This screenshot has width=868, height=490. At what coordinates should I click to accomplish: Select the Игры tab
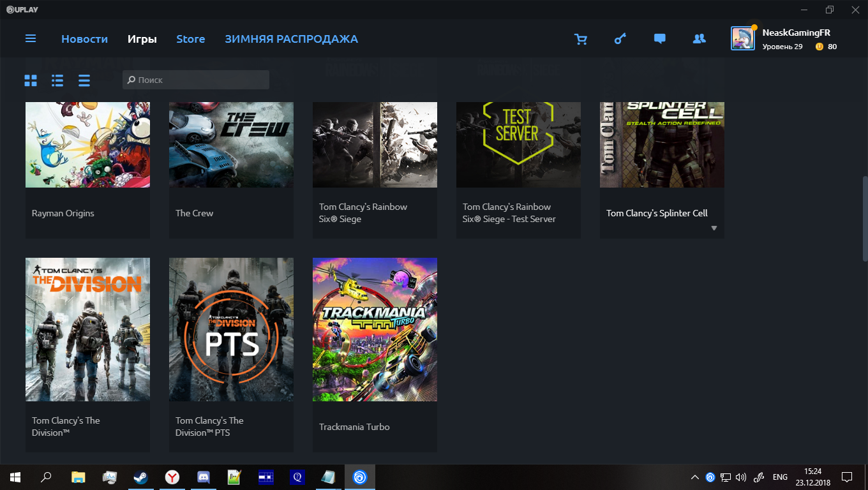(x=142, y=39)
